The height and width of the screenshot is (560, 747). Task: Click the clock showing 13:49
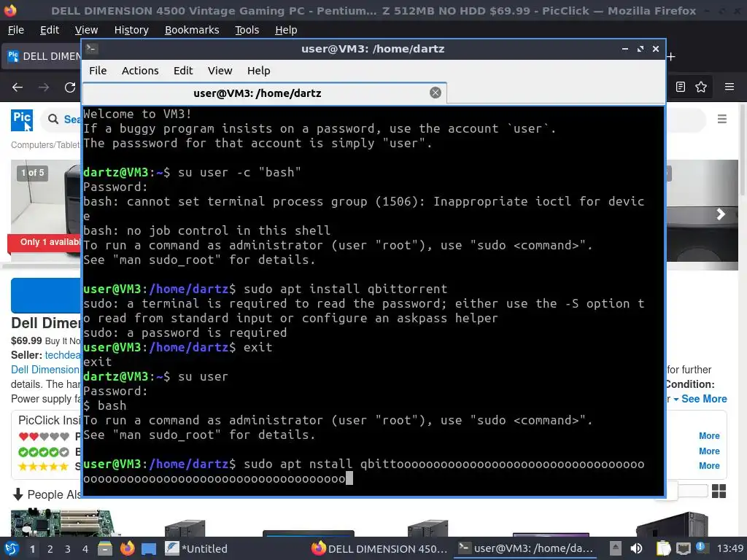729,548
